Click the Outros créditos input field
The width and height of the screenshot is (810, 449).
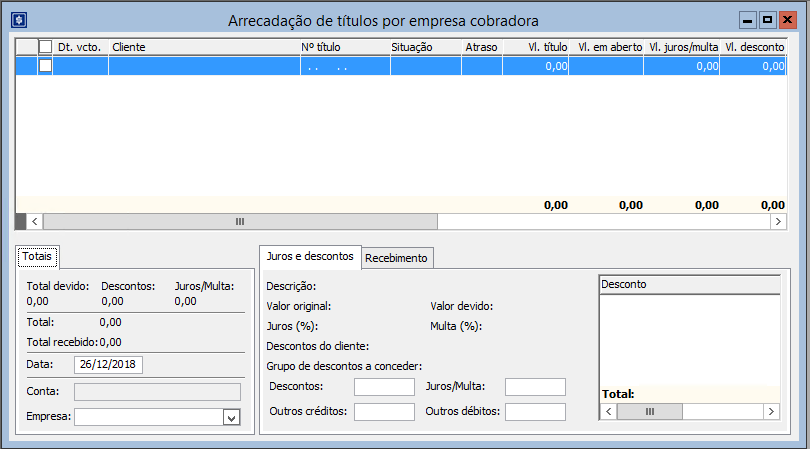click(x=384, y=411)
